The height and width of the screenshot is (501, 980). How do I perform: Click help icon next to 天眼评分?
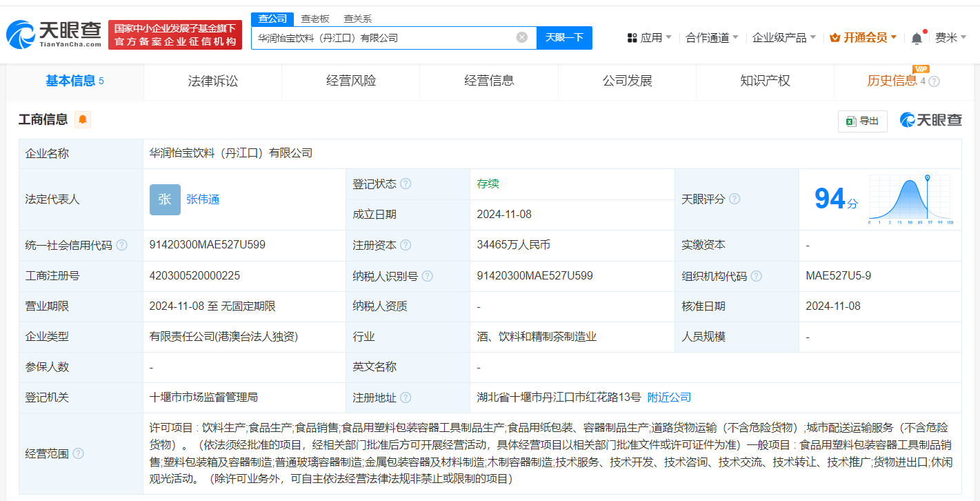pos(734,199)
